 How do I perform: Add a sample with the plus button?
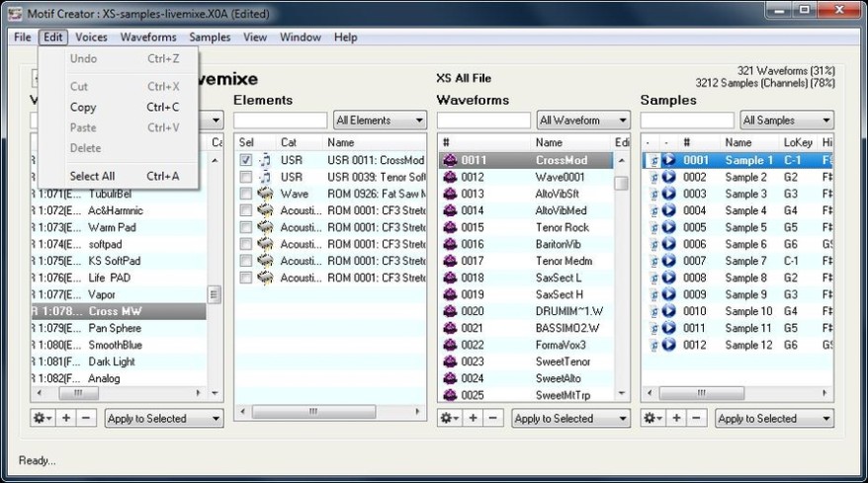676,418
